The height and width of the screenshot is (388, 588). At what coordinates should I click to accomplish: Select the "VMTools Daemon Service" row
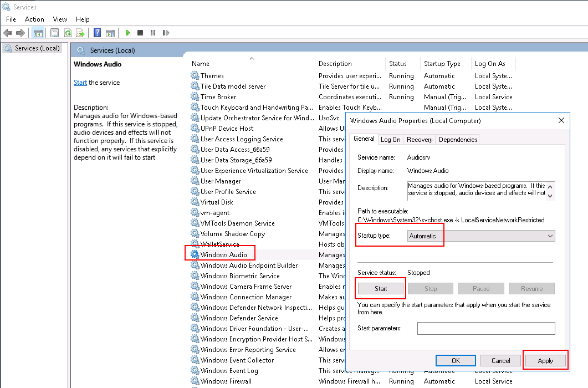tap(237, 223)
